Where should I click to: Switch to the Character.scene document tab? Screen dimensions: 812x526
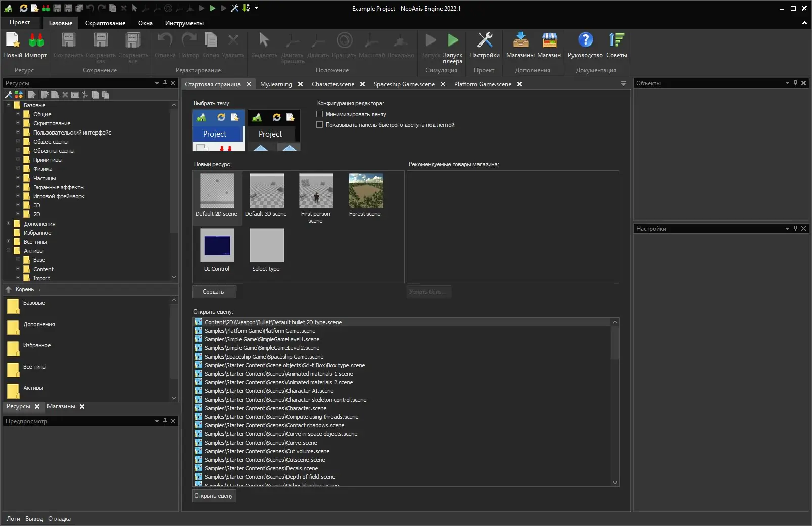pyautogui.click(x=332, y=84)
